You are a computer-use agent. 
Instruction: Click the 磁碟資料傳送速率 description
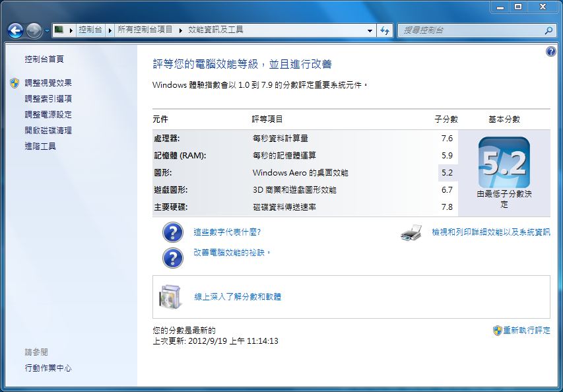coord(284,207)
